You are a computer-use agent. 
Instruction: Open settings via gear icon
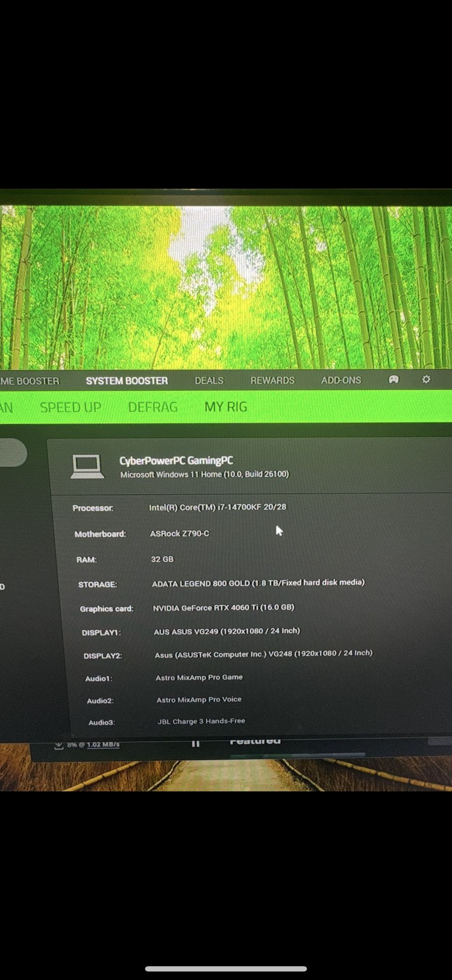(426, 379)
